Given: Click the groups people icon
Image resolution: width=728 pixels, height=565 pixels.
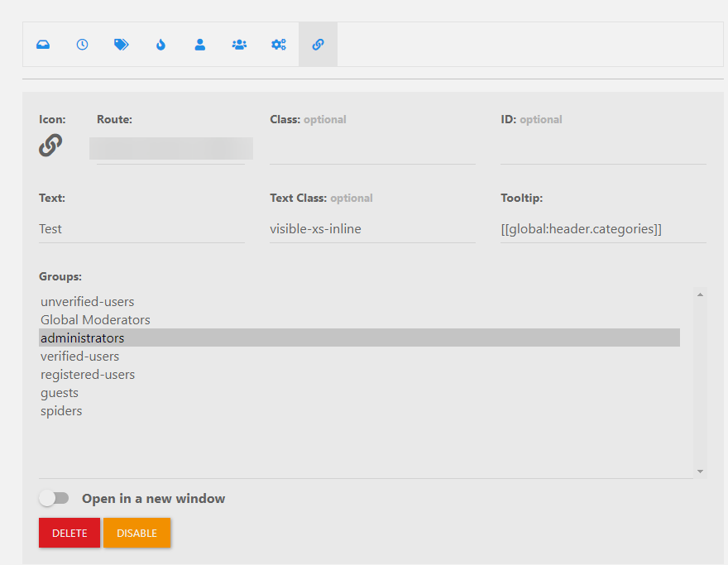Looking at the screenshot, I should click(239, 45).
